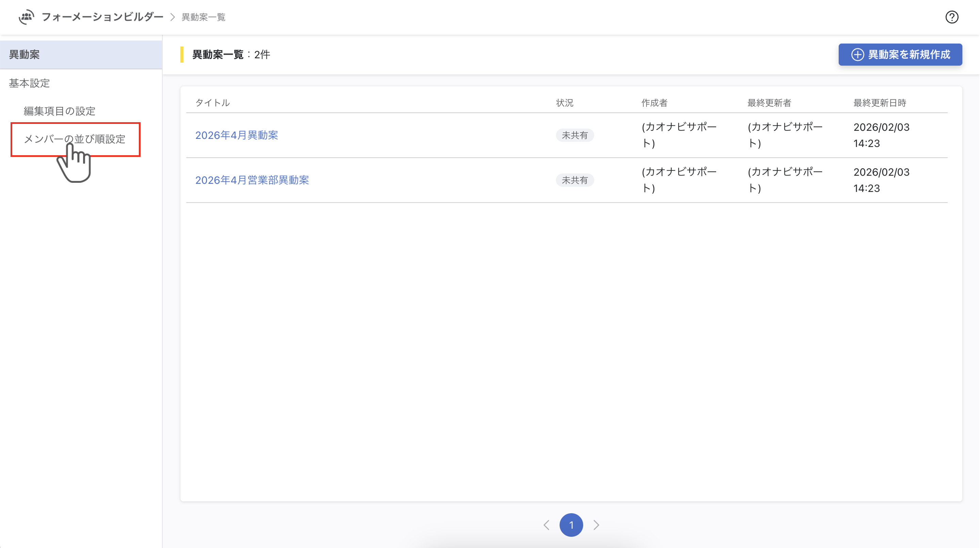The height and width of the screenshot is (548, 980).
Task: Click フォーメーションビルダー breadcrumb title
Action: (x=102, y=17)
